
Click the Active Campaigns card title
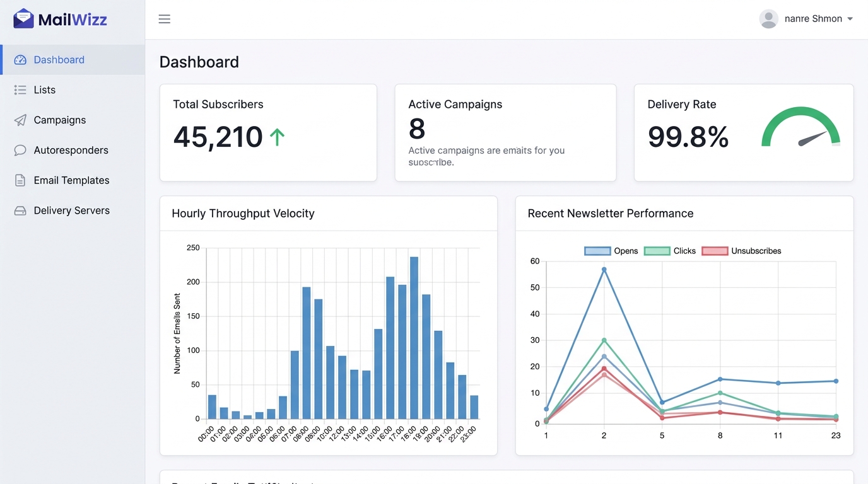[455, 105]
